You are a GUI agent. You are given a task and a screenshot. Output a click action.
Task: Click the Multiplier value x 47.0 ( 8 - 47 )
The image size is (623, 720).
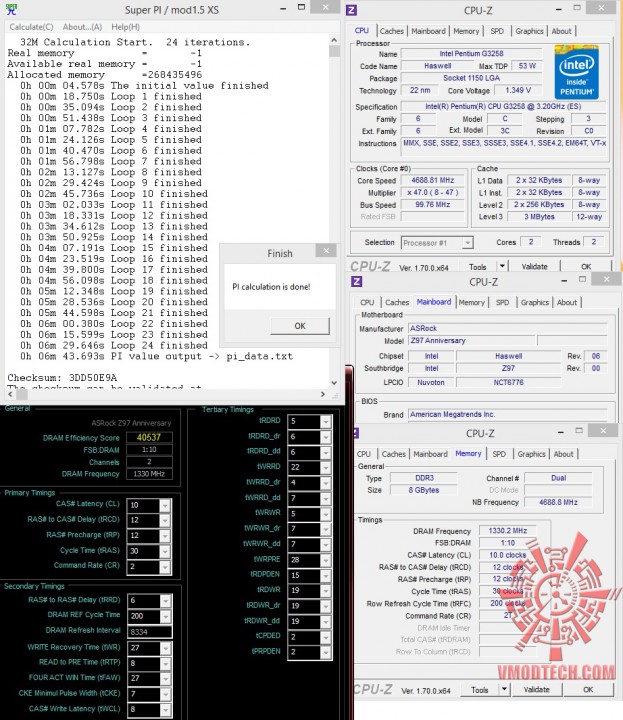point(432,192)
